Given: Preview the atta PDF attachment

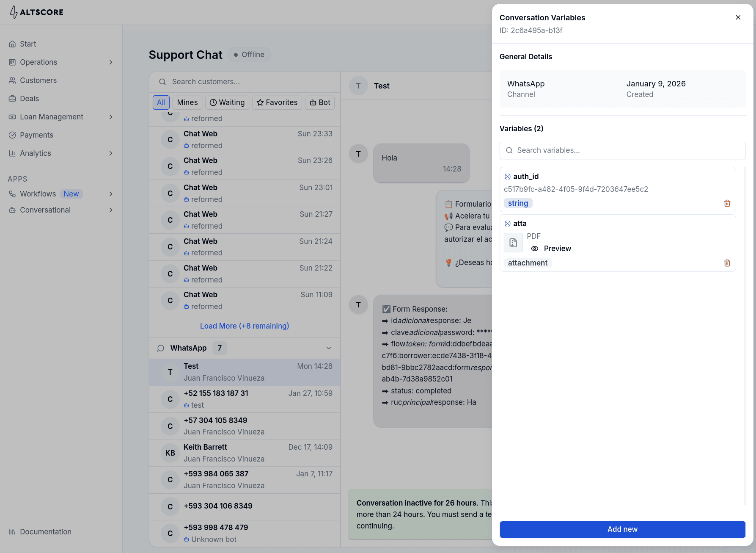Looking at the screenshot, I should [x=551, y=249].
